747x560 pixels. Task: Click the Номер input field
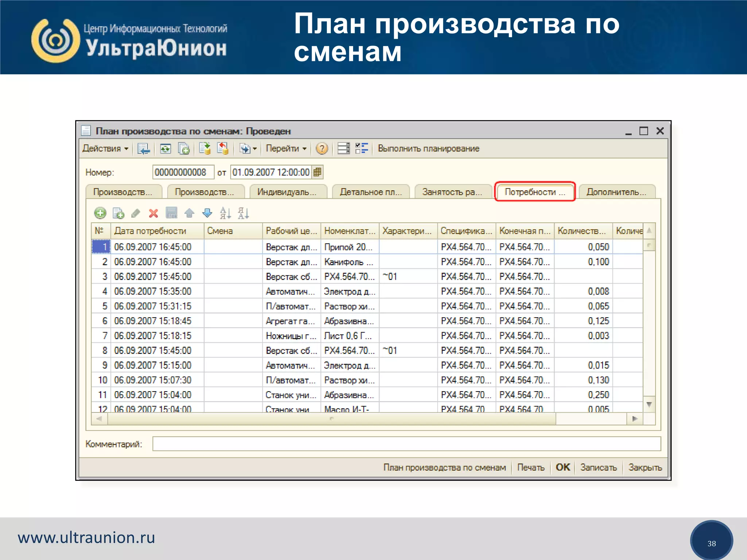click(x=183, y=172)
